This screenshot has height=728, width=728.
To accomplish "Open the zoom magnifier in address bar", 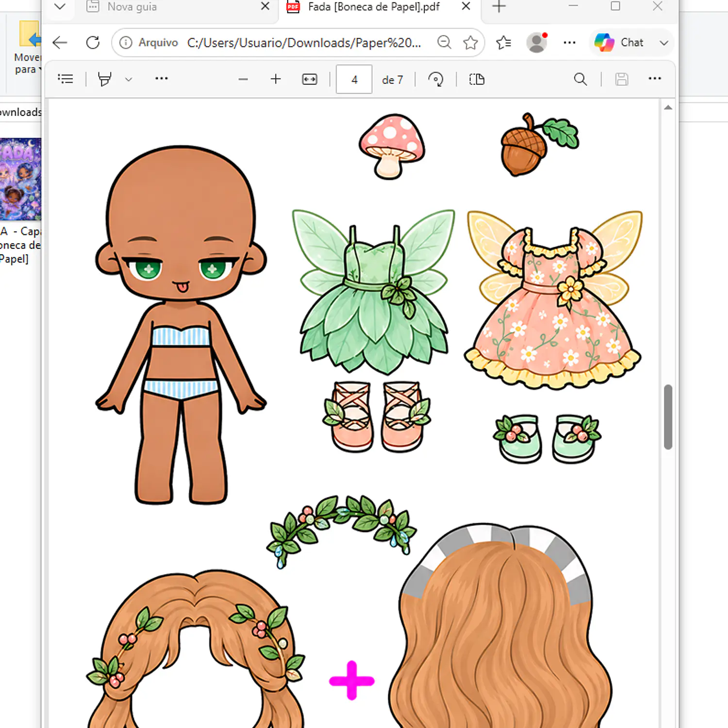I will point(444,43).
